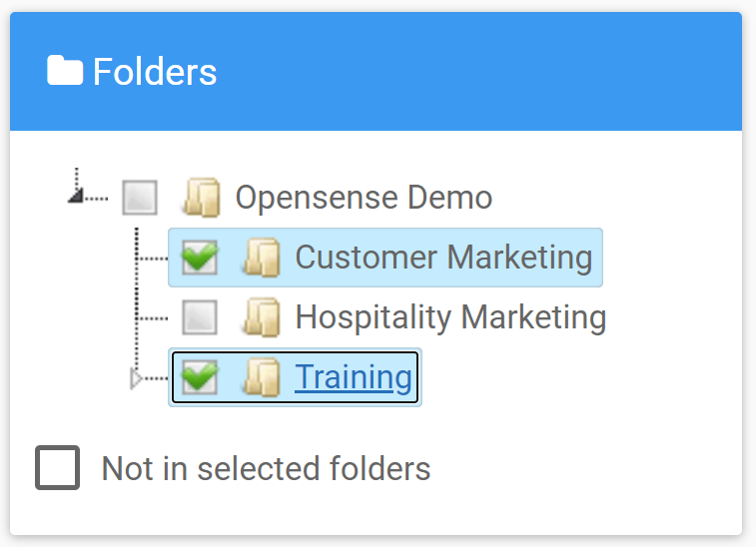Viewport: 756px width, 547px height.
Task: Click the Not in selected folders label
Action: (266, 468)
